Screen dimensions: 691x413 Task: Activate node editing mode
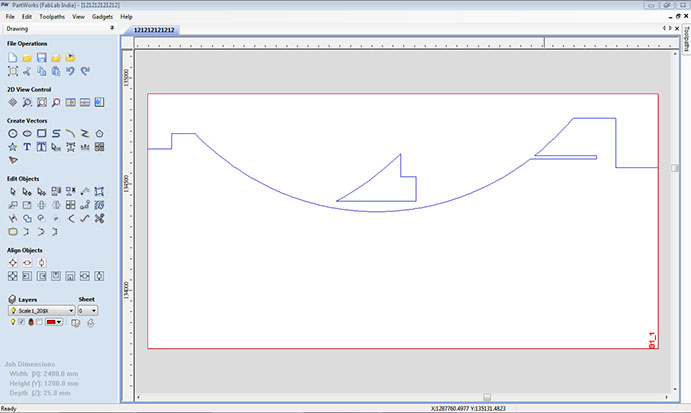(27, 191)
